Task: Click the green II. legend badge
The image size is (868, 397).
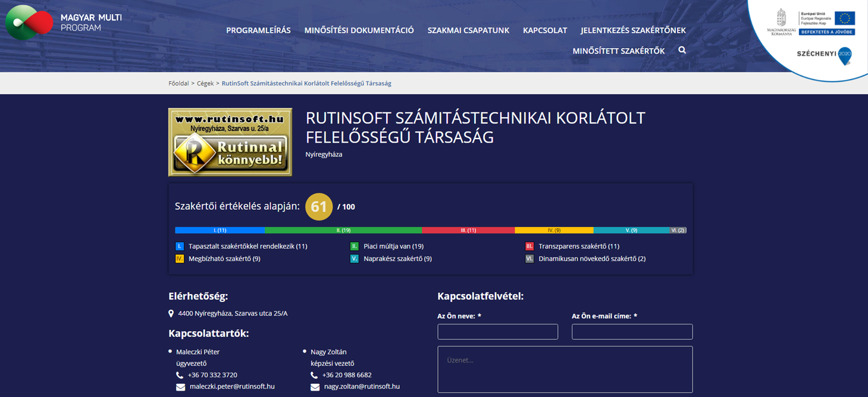Action: [x=355, y=246]
